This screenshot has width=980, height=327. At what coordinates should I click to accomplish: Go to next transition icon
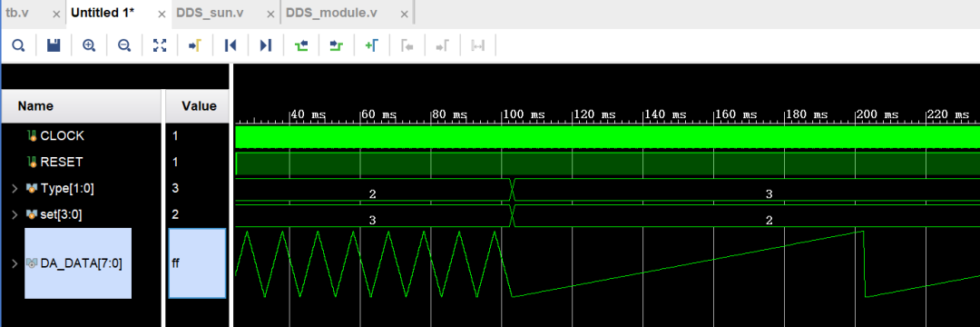(x=337, y=45)
